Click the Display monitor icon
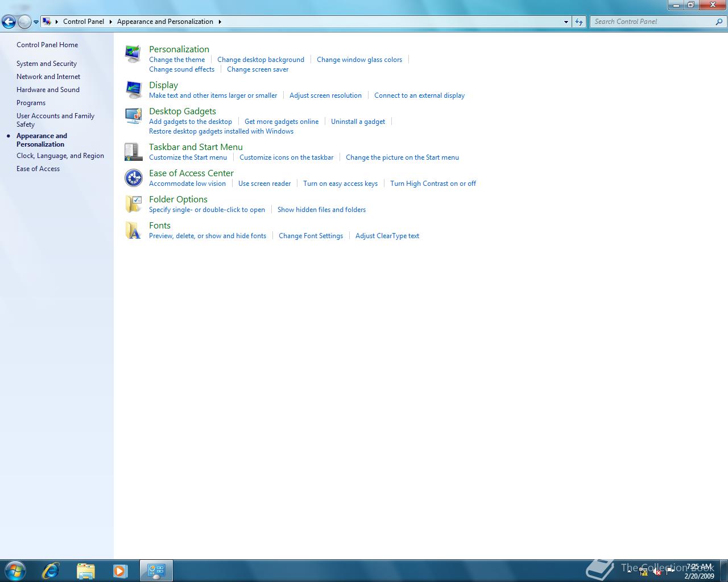 tap(133, 90)
